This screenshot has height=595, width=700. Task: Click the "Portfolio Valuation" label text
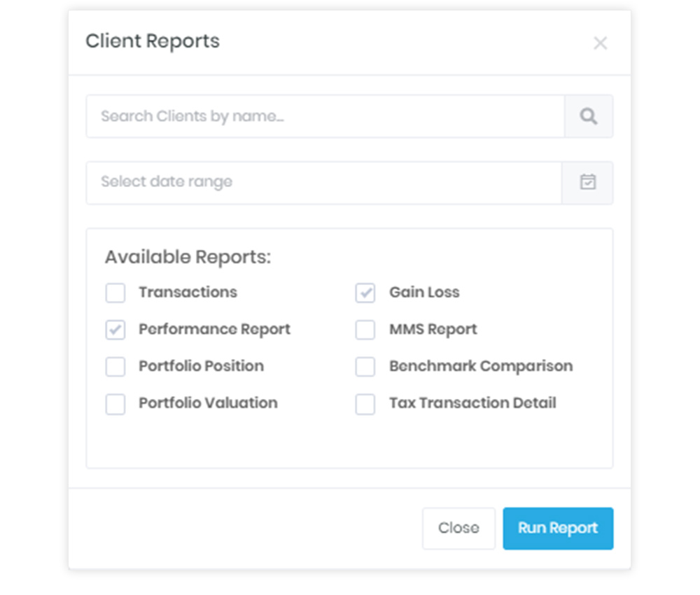[208, 403]
